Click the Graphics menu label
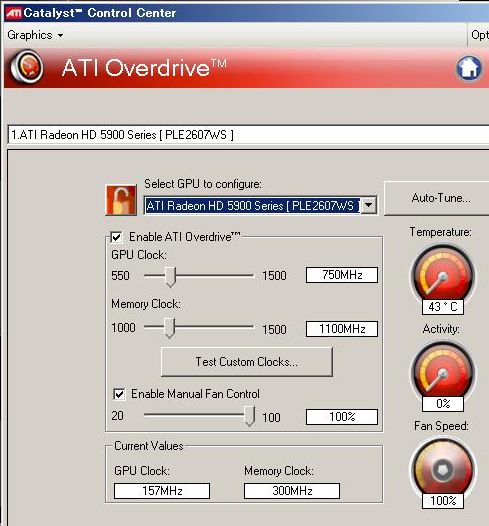 (30, 35)
